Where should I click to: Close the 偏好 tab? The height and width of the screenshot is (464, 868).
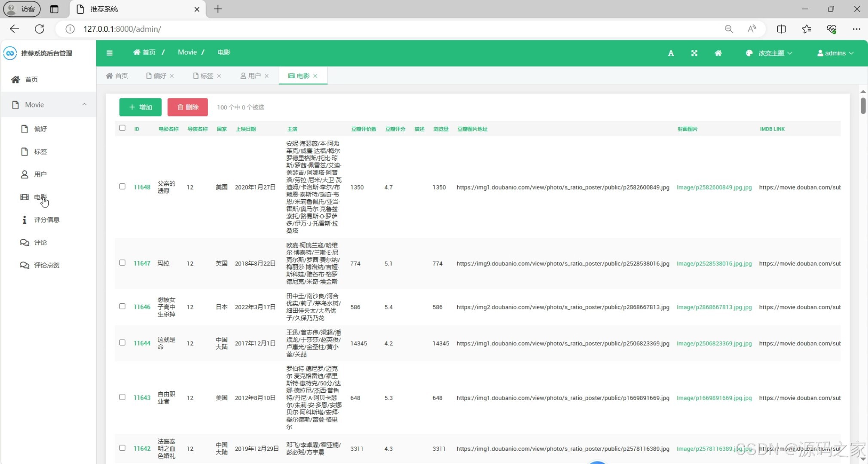[172, 76]
